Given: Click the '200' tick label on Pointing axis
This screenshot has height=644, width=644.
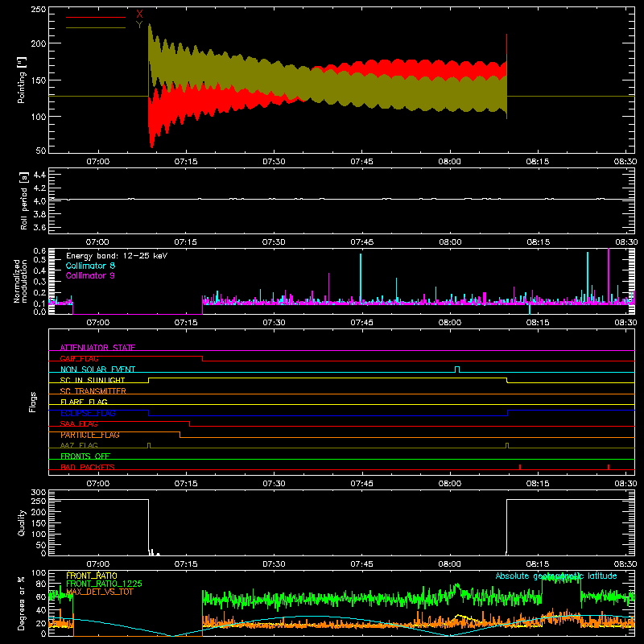Looking at the screenshot, I should click(x=39, y=43).
